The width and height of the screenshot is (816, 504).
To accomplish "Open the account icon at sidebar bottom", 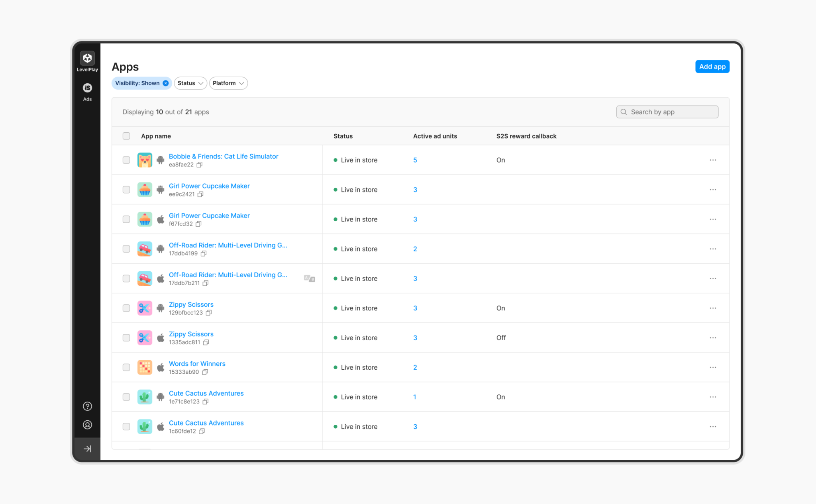I will tap(87, 425).
